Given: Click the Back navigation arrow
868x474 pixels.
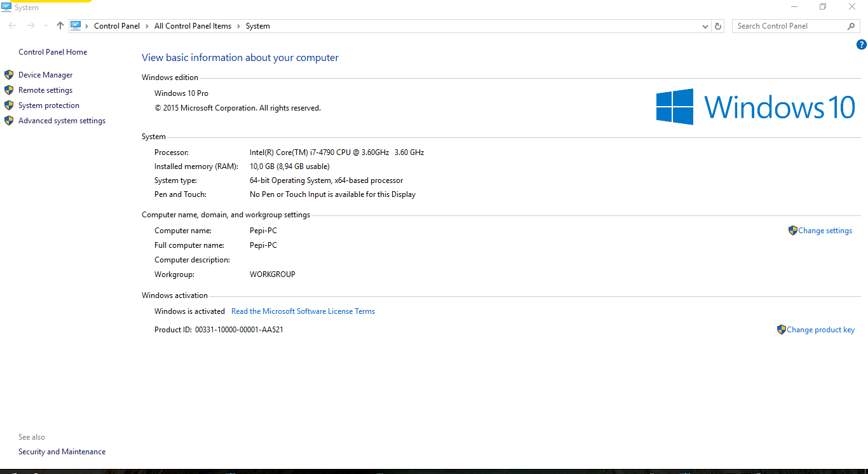Looking at the screenshot, I should 13,25.
